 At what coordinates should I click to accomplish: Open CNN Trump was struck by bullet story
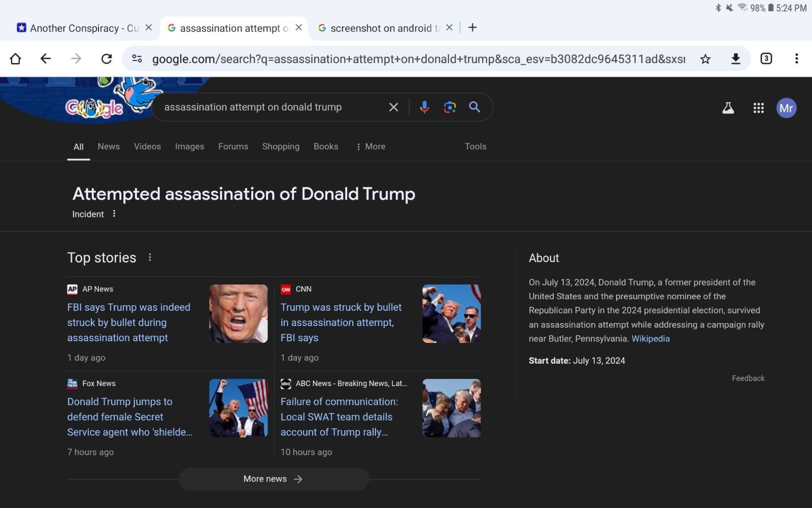(341, 323)
